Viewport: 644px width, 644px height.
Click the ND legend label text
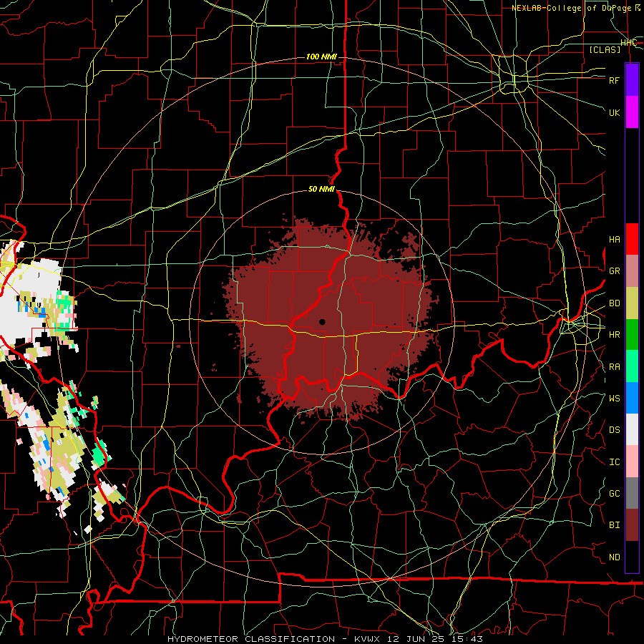click(x=615, y=557)
